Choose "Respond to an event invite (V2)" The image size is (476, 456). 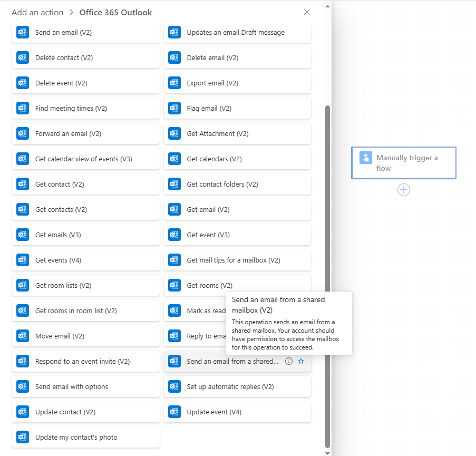tap(85, 361)
